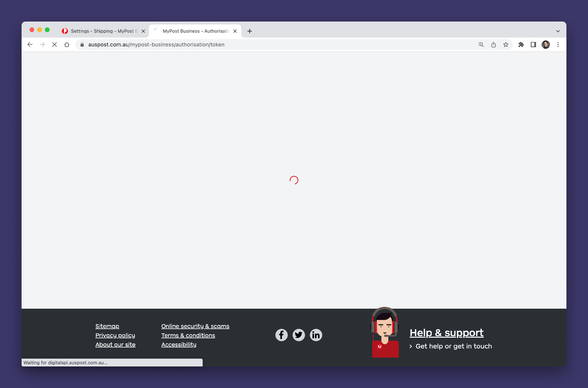Open the Privacy policy link
The image size is (588, 388).
point(115,335)
